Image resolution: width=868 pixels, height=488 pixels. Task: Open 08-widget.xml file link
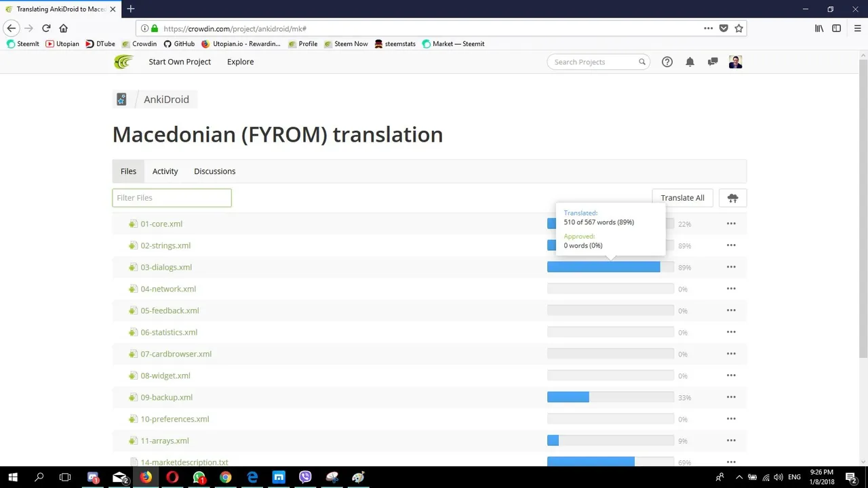[x=165, y=375]
